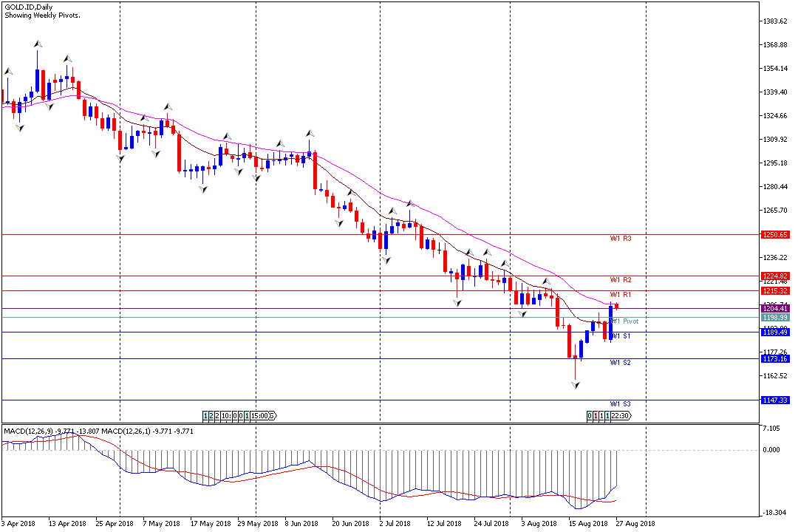Click the purple 1204.41 current price tag

point(775,309)
